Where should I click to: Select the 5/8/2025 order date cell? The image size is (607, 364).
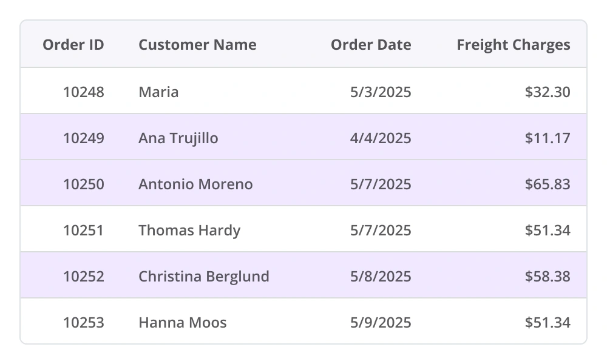click(381, 276)
